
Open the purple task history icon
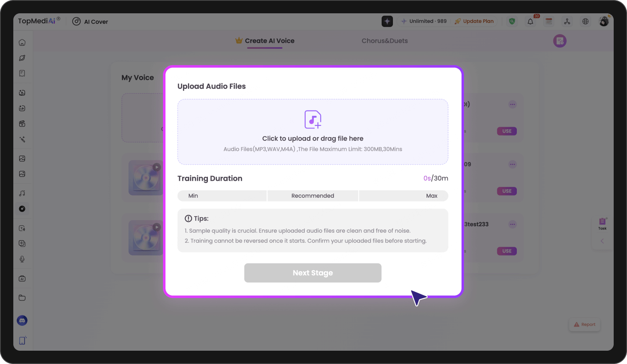coord(560,41)
